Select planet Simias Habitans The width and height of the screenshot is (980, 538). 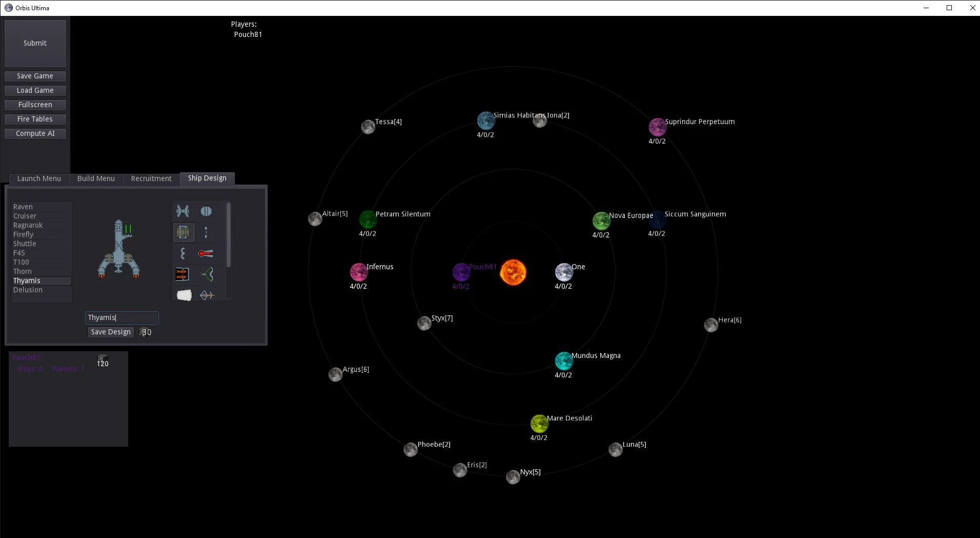(486, 121)
